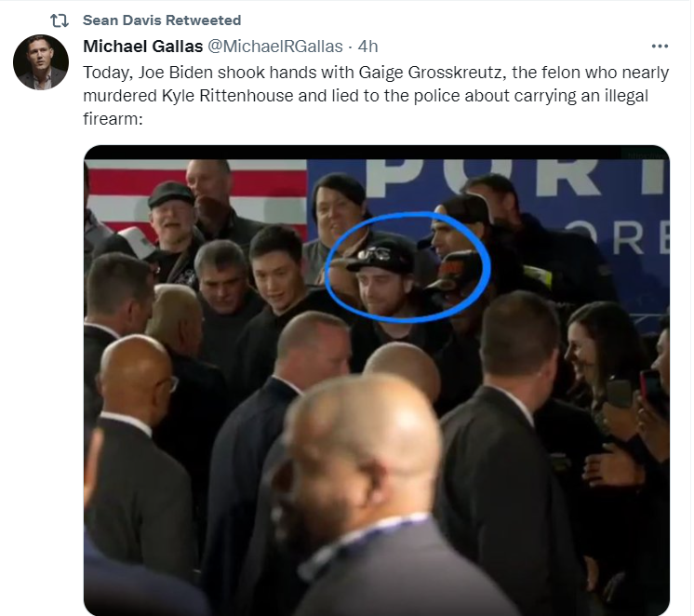Open the Michael Gallas display name link
This screenshot has height=616, width=694.
pyautogui.click(x=143, y=46)
